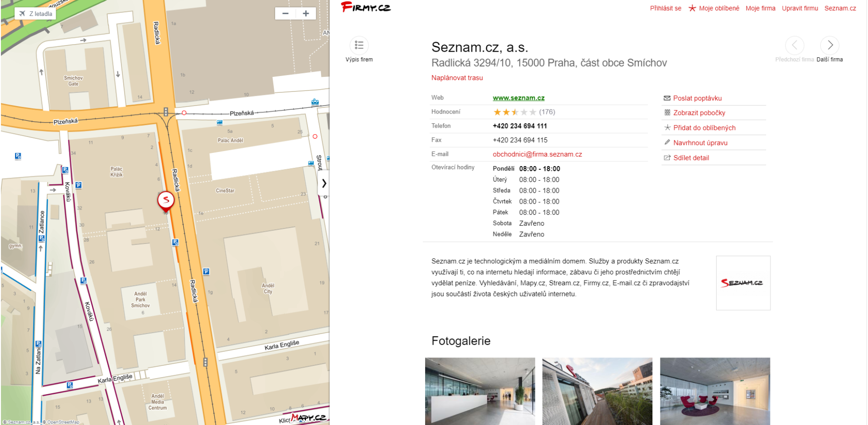Image resolution: width=868 pixels, height=425 pixels.
Task: Zoom out the map with minus button
Action: click(x=285, y=14)
